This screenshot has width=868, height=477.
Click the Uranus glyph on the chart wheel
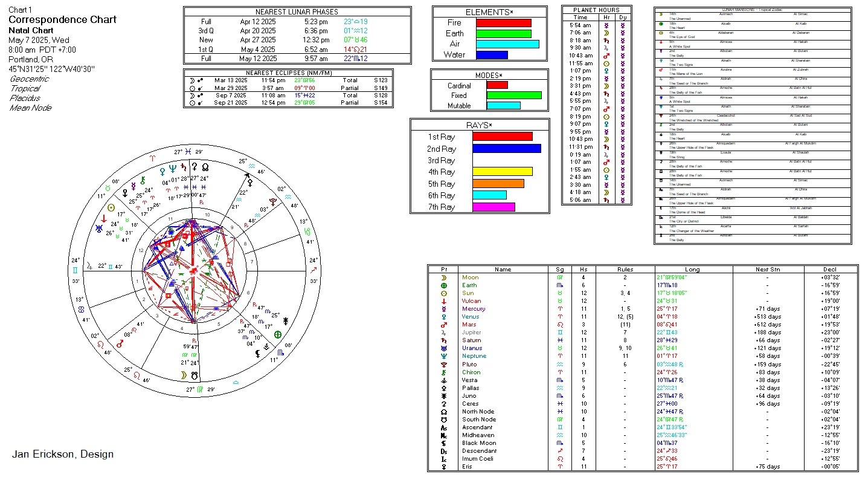(x=98, y=229)
